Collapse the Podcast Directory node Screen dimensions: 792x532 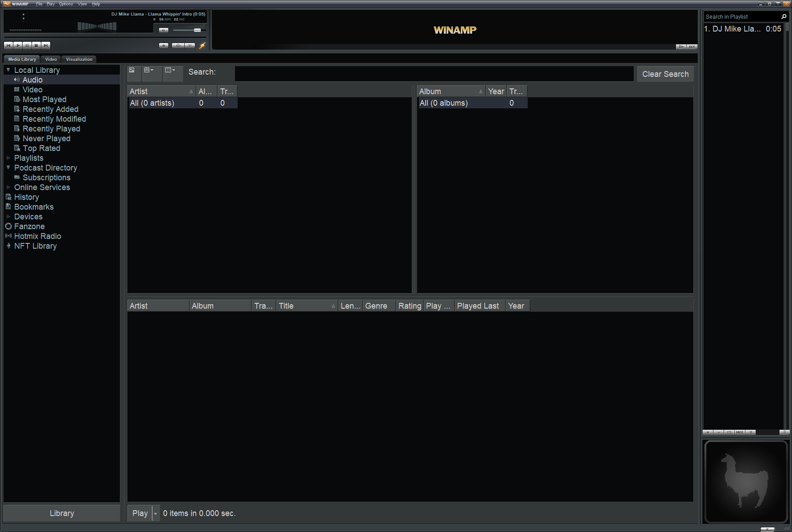[8, 167]
